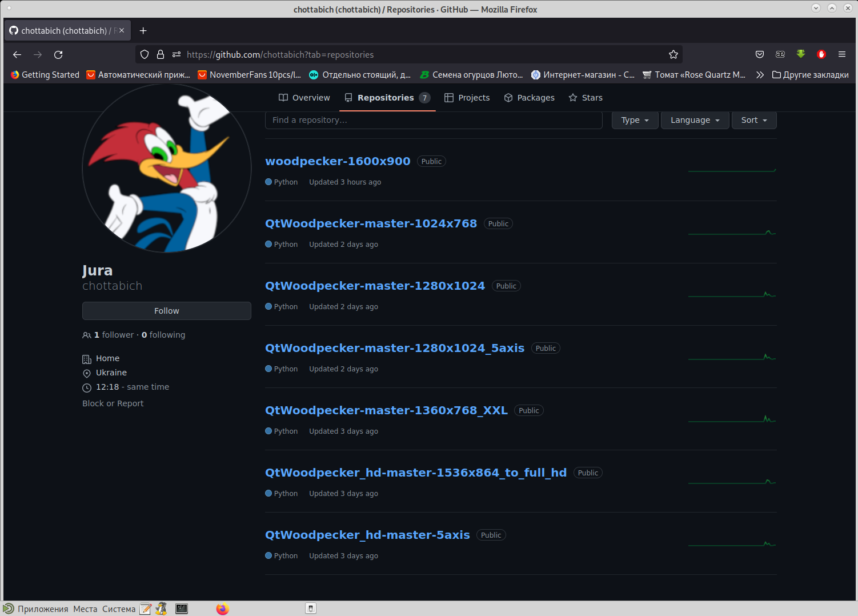Expand the Language filter dropdown
This screenshot has height=616, width=858.
pyautogui.click(x=695, y=120)
